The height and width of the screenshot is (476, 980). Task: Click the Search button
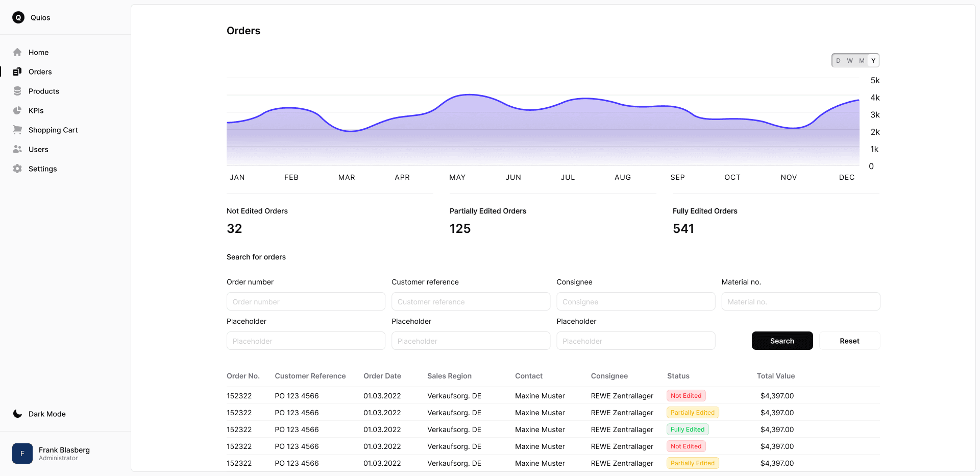point(782,341)
